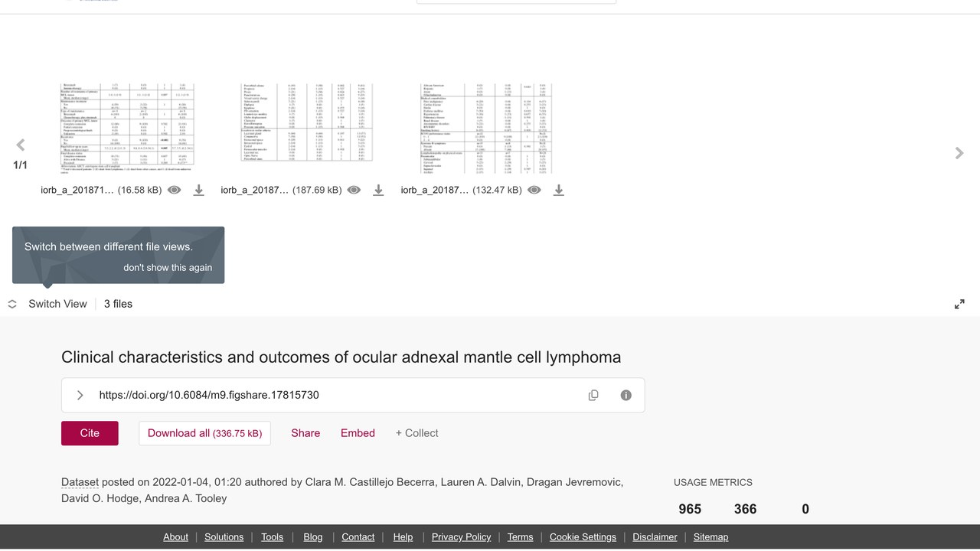Open Switch View selector
Image resolution: width=980 pixels, height=551 pixels.
coord(47,304)
